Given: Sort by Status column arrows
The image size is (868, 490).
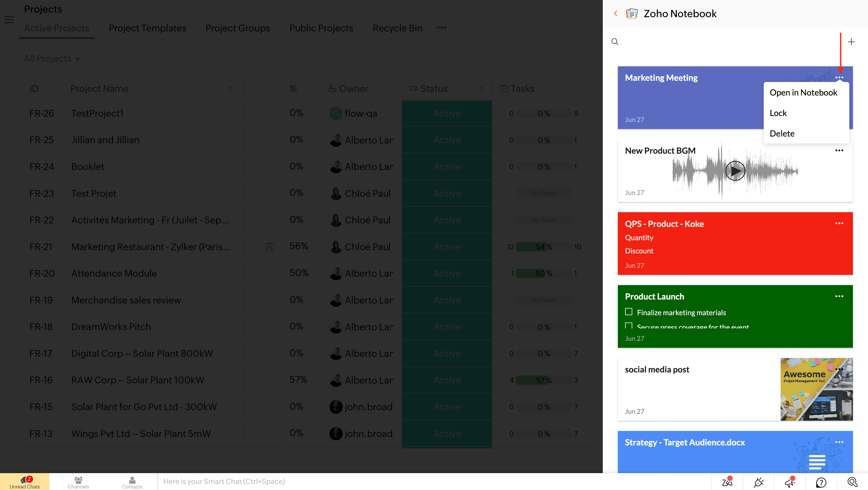Looking at the screenshot, I should [481, 89].
